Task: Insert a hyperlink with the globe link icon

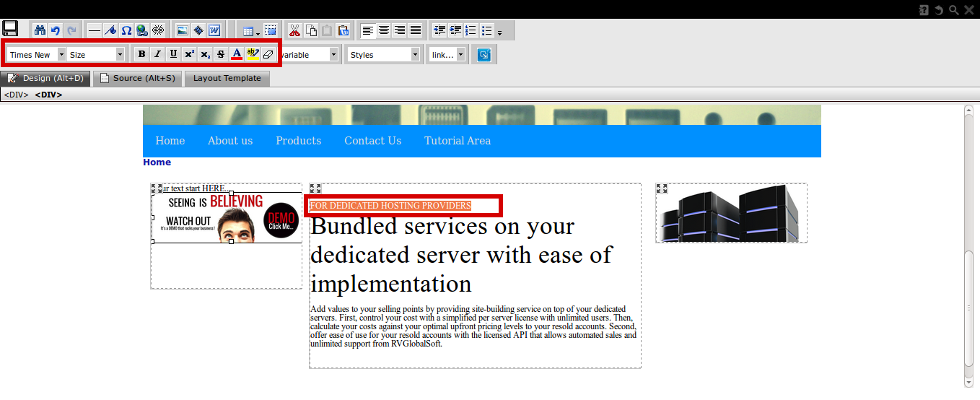Action: tap(142, 30)
